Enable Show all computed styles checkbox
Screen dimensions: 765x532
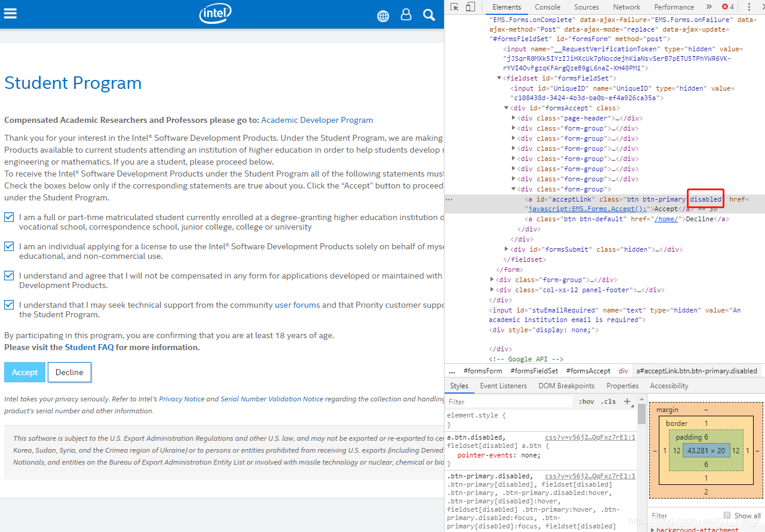coord(727,515)
